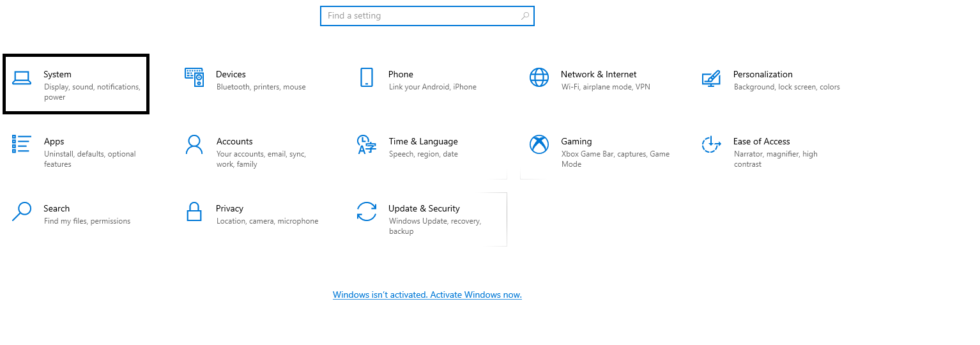Open the Network & Internet label

coord(599,74)
